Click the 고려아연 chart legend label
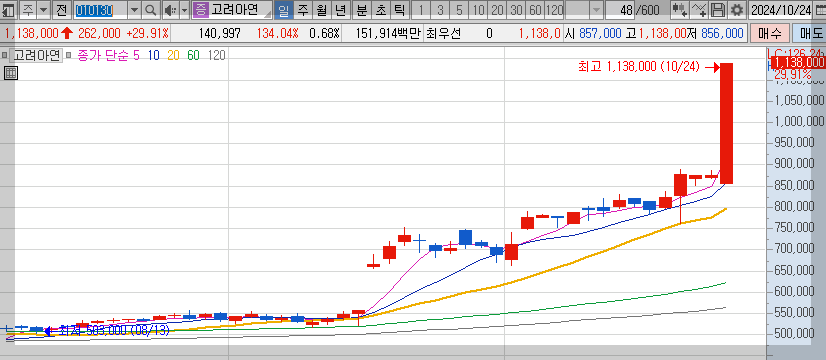826x360 pixels. (36, 55)
